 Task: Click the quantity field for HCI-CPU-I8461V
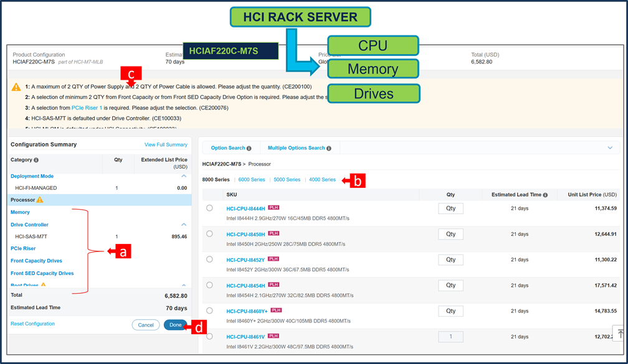450,337
